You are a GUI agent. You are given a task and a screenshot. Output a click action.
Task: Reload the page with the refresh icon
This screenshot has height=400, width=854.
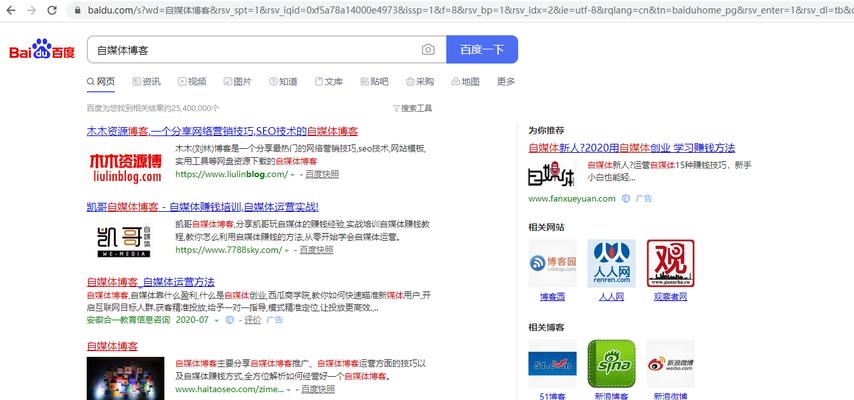52,10
